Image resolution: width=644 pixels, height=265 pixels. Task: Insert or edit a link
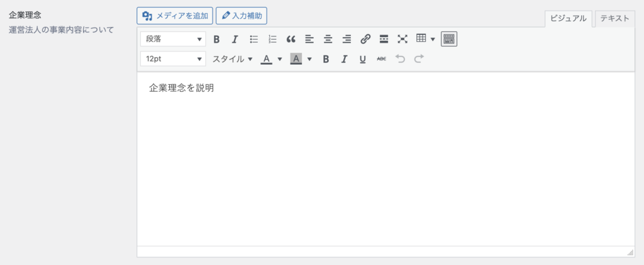tap(365, 39)
